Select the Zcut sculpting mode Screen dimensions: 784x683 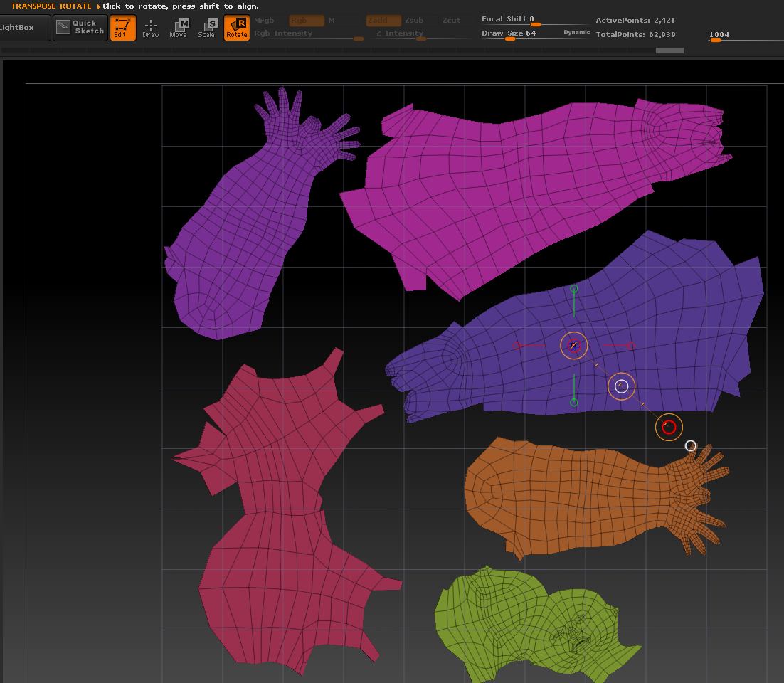pos(450,21)
